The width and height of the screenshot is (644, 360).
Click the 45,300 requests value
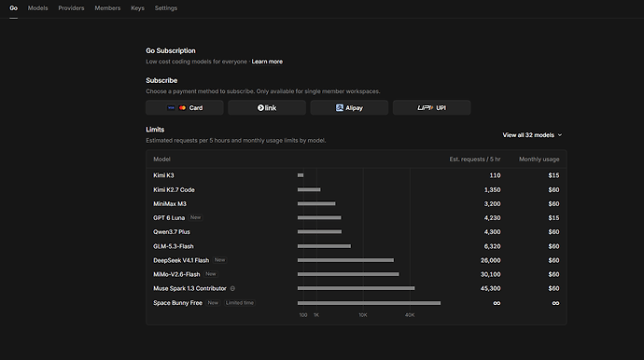coord(490,288)
